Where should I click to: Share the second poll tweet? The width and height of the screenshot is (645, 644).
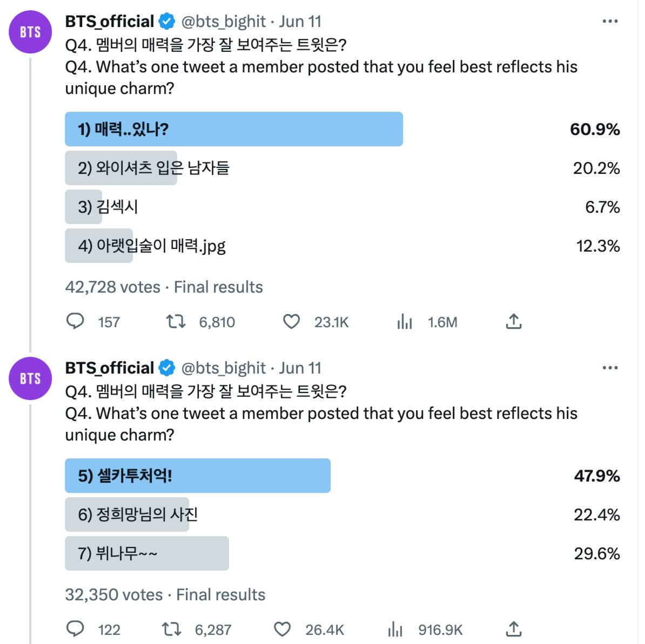click(513, 629)
